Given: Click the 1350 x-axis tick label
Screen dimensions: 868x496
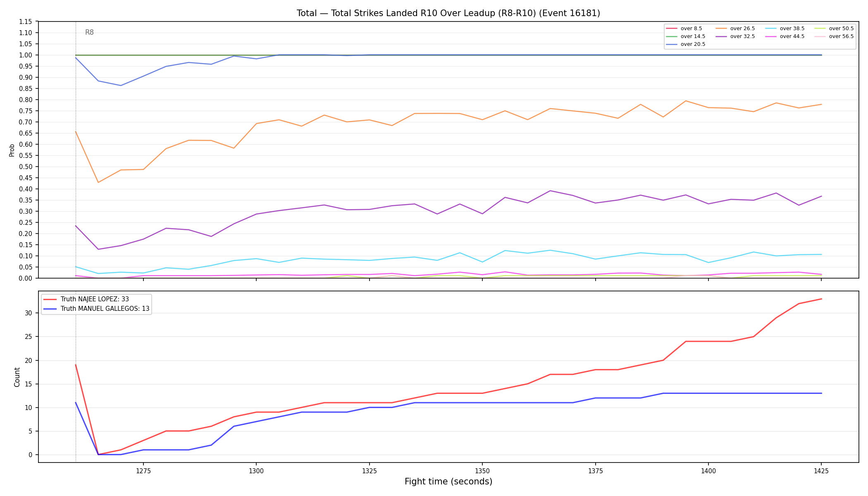Looking at the screenshot, I should pos(482,470).
